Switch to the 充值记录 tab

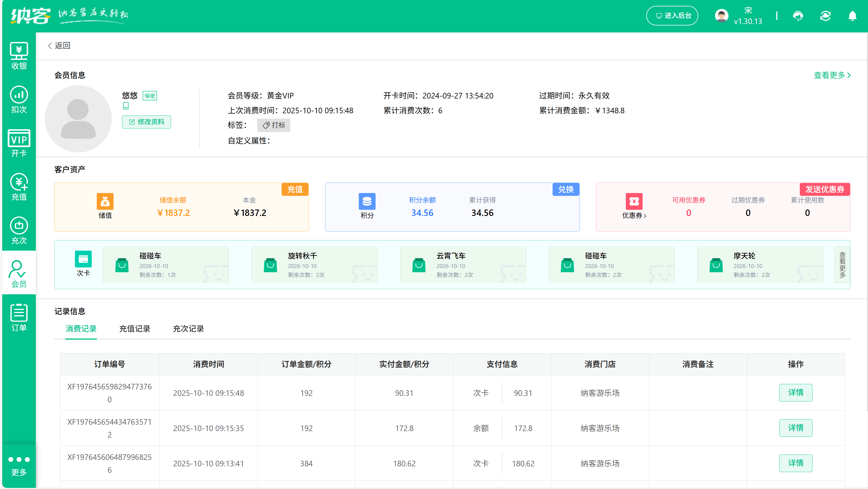[135, 329]
